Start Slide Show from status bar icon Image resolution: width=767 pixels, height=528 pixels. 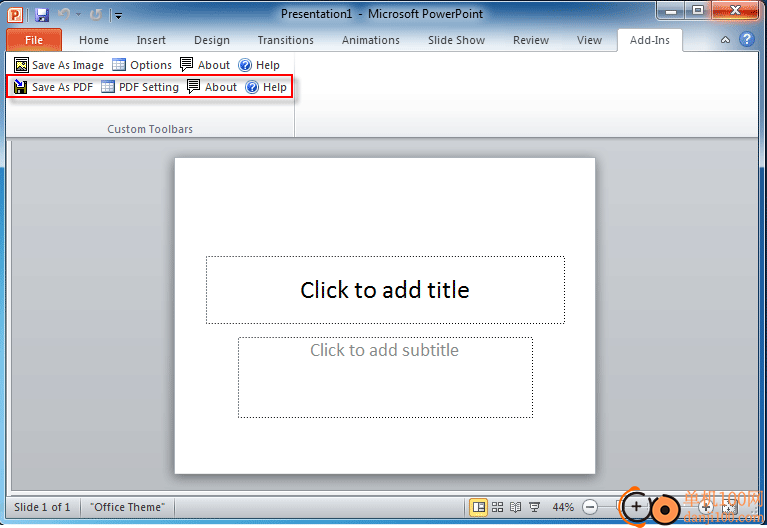tap(535, 507)
